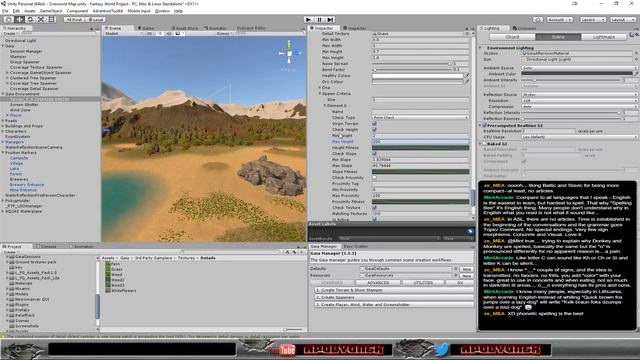The height and width of the screenshot is (360, 640).
Task: Click Create Terrain & Show Stamper button
Action: [394, 290]
